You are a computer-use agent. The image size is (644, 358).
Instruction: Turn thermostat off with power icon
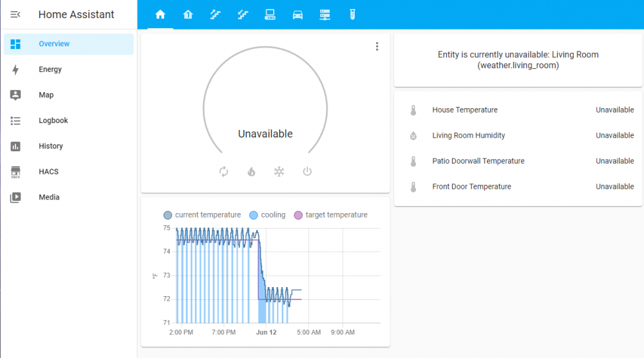click(307, 172)
